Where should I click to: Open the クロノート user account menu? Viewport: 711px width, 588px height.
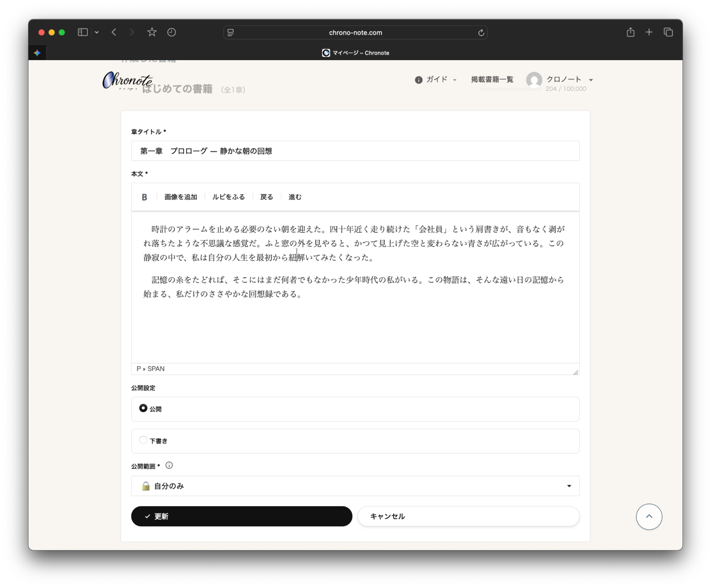563,80
